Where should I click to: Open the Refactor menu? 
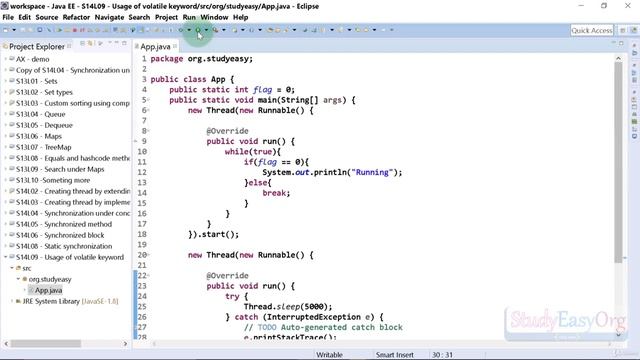coord(76,17)
